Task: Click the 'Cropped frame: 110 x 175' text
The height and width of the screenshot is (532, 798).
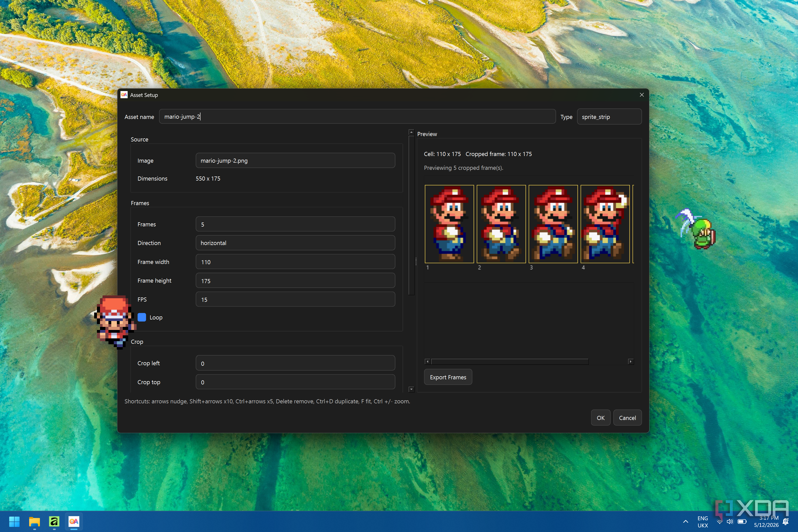Action: 498,154
